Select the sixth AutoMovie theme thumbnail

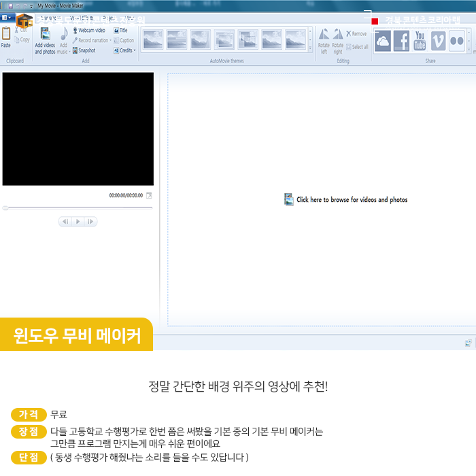(x=271, y=39)
